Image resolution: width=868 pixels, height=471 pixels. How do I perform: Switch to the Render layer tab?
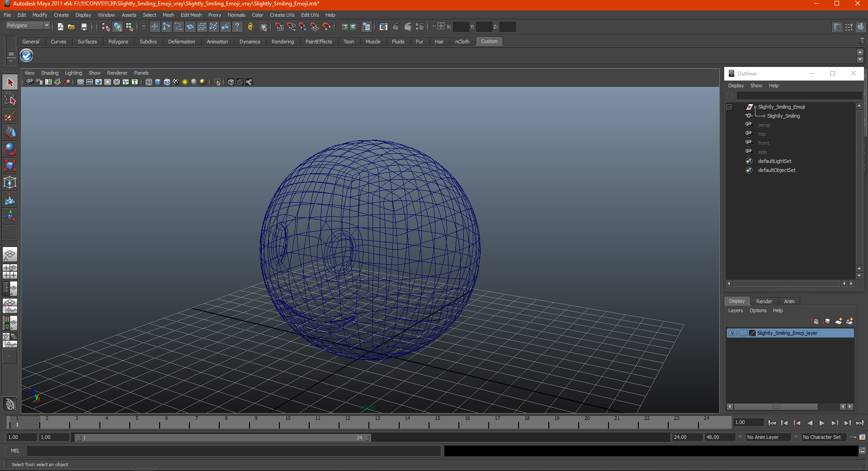(764, 301)
